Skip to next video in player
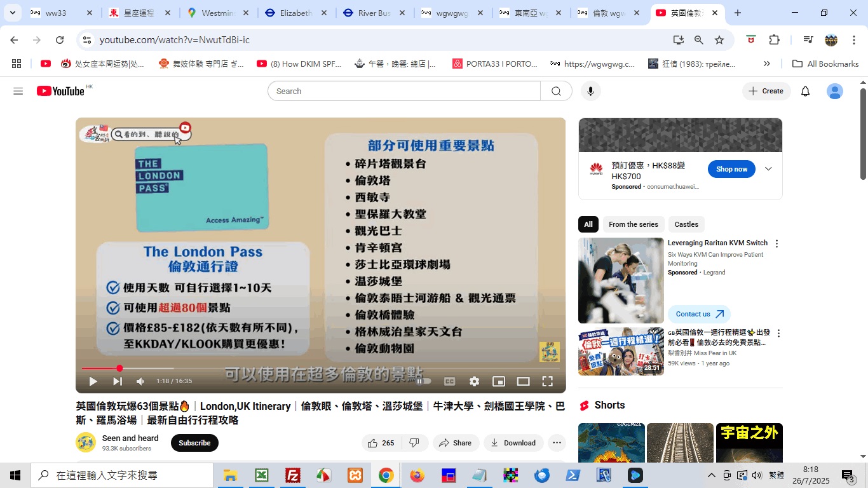Screen dimensions: 868x488 click(x=117, y=381)
